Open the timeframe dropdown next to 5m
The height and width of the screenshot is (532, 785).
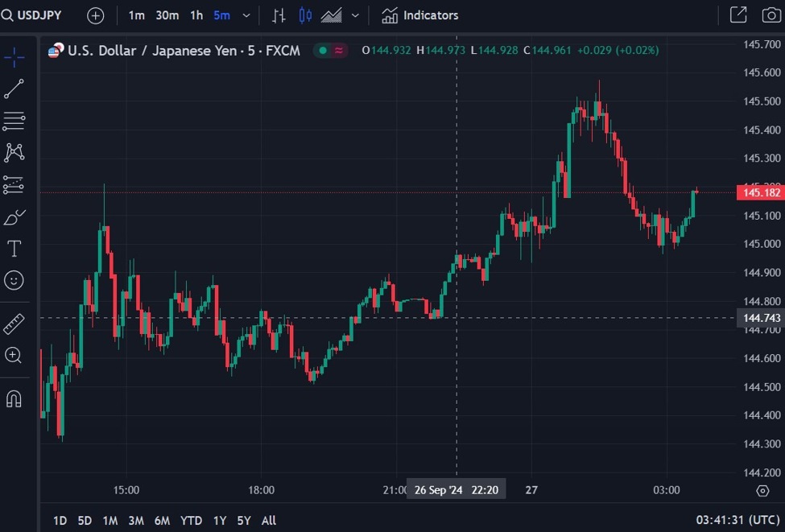pyautogui.click(x=246, y=14)
